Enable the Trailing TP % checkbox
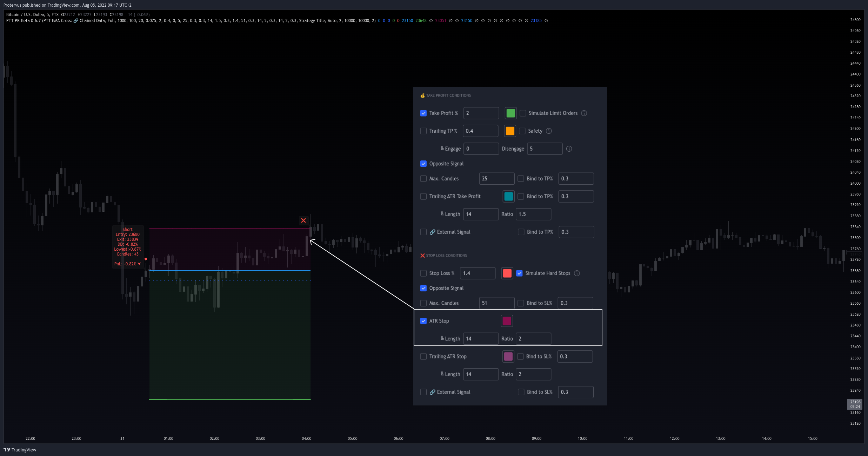 pos(423,131)
